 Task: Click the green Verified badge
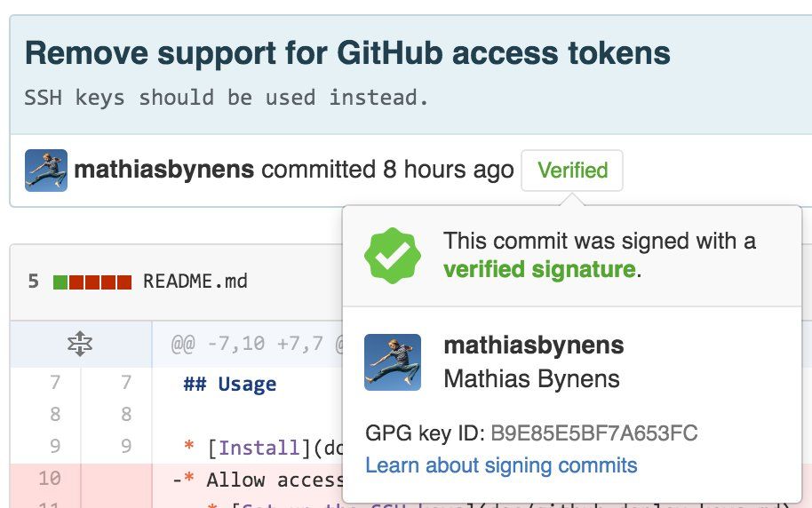[x=572, y=171]
